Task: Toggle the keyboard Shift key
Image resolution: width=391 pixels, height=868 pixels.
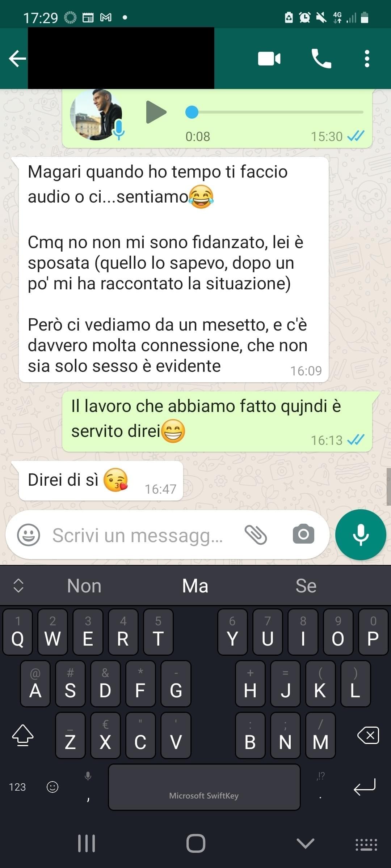Action: click(23, 735)
